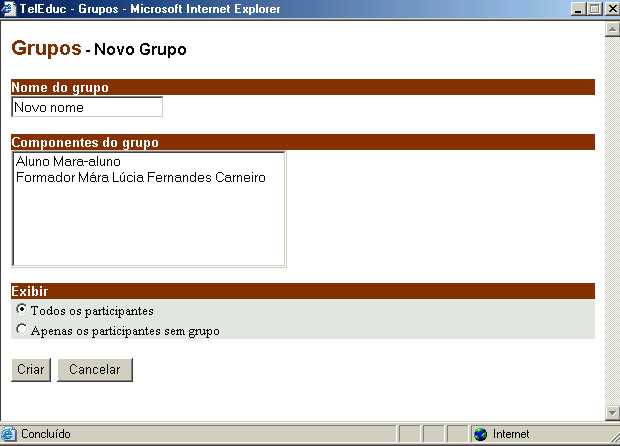Click the scrollbar up arrow
The height and width of the screenshot is (446, 620).
click(x=612, y=29)
